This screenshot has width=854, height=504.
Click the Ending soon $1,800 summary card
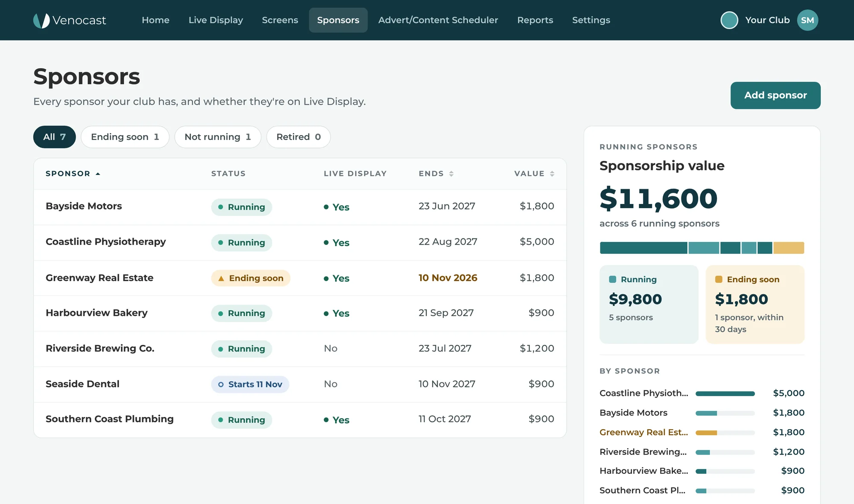755,304
